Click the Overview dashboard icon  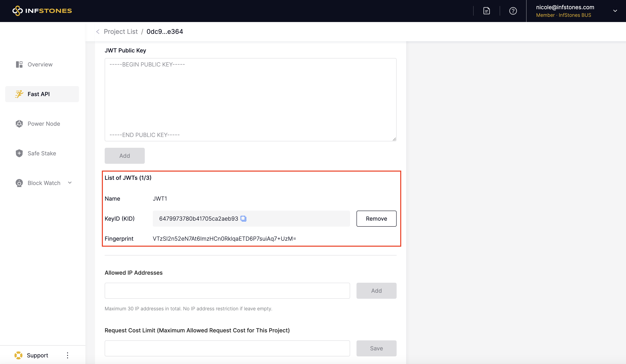(19, 64)
